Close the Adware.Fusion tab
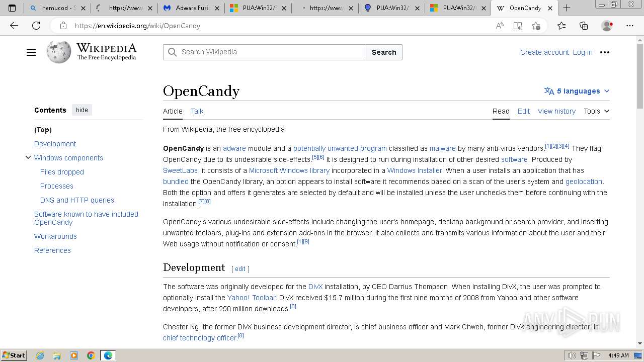Screen dimensions: 644x362 218,8
